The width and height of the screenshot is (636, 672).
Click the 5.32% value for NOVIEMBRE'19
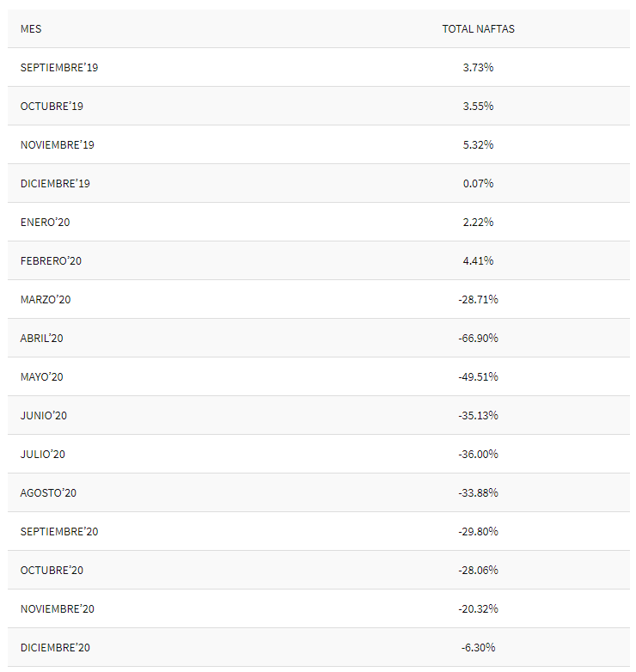[478, 145]
